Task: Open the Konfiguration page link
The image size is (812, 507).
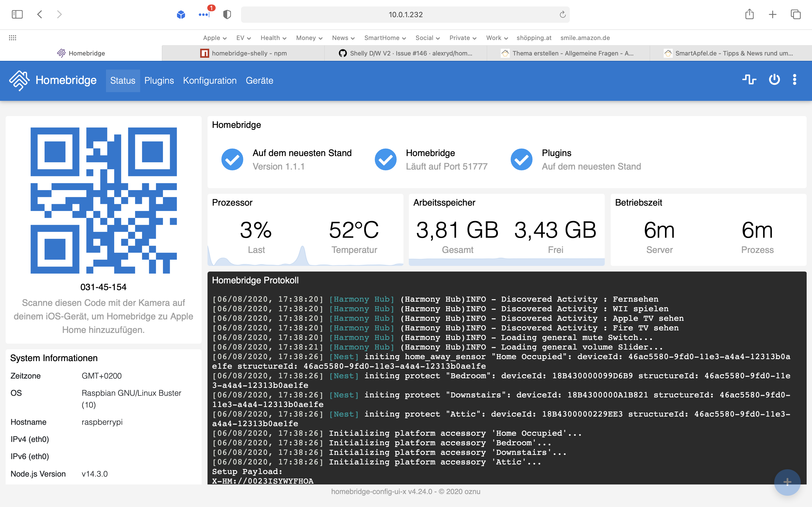Action: (x=210, y=81)
